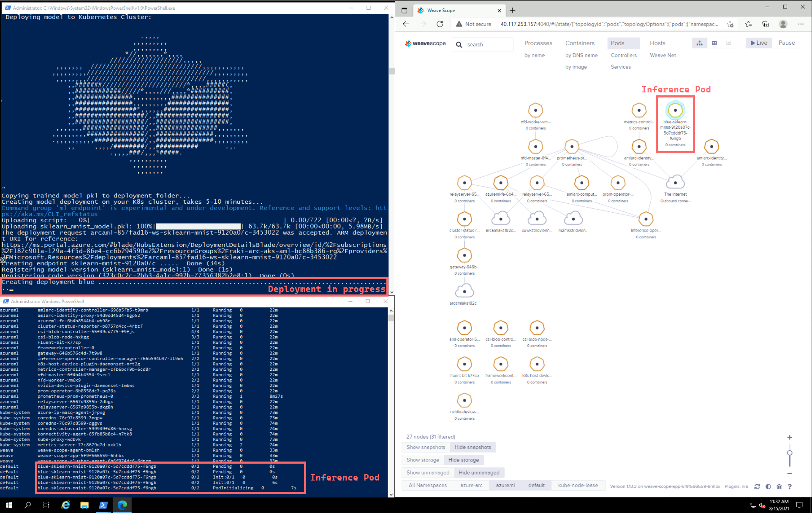This screenshot has width=812, height=513.
Task: Zoom in with plus control
Action: pyautogui.click(x=789, y=437)
